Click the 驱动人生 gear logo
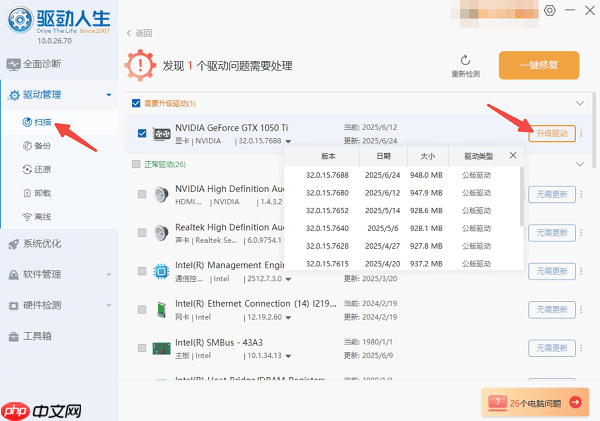600x421 pixels. [20, 20]
